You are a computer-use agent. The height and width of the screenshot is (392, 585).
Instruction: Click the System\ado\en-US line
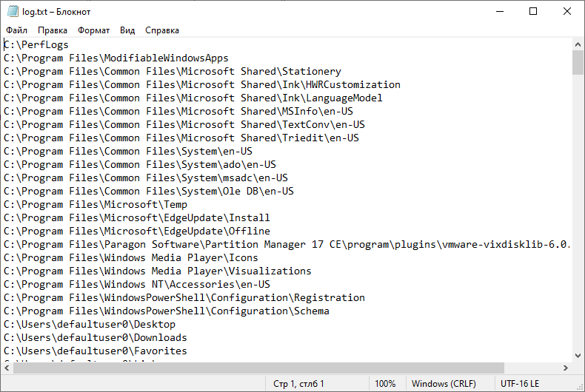pos(140,165)
